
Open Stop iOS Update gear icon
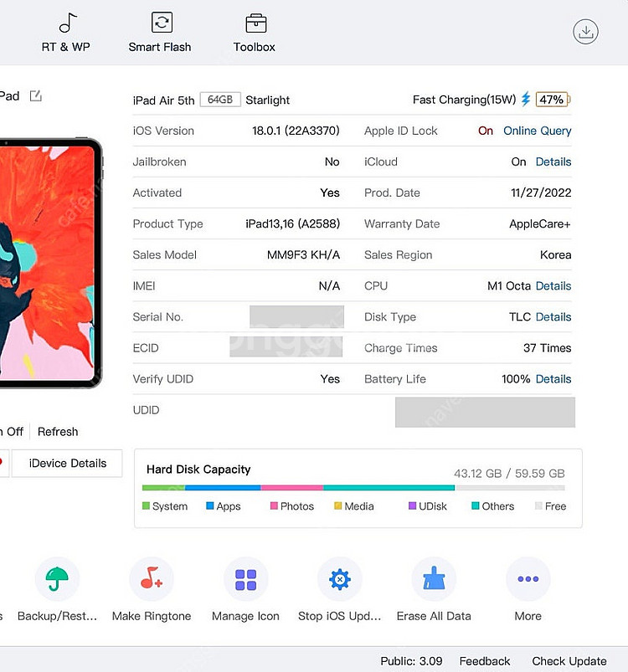pyautogui.click(x=339, y=578)
